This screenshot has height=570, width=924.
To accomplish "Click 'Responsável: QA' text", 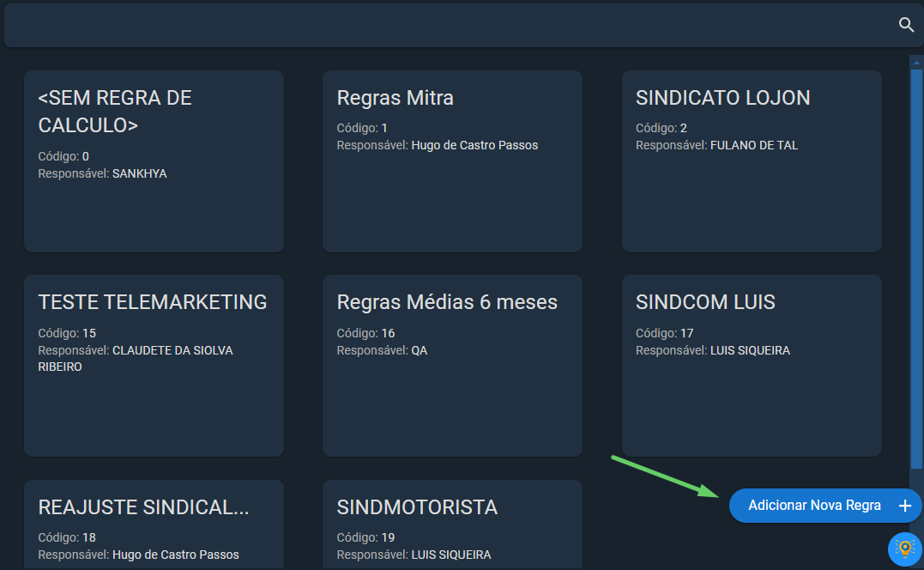I will [382, 351].
